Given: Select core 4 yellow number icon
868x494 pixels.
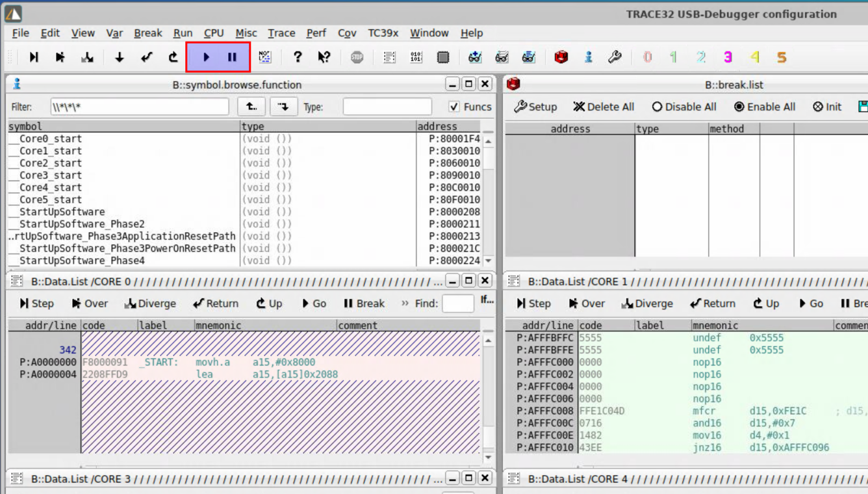Looking at the screenshot, I should 754,57.
